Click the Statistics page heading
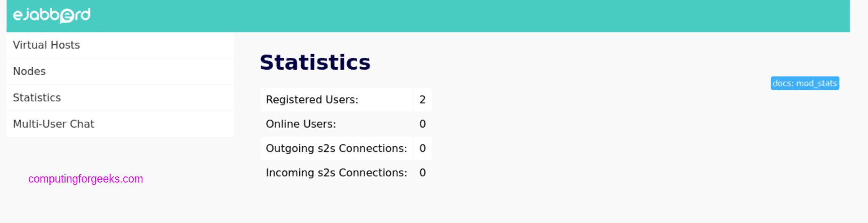 [x=315, y=62]
